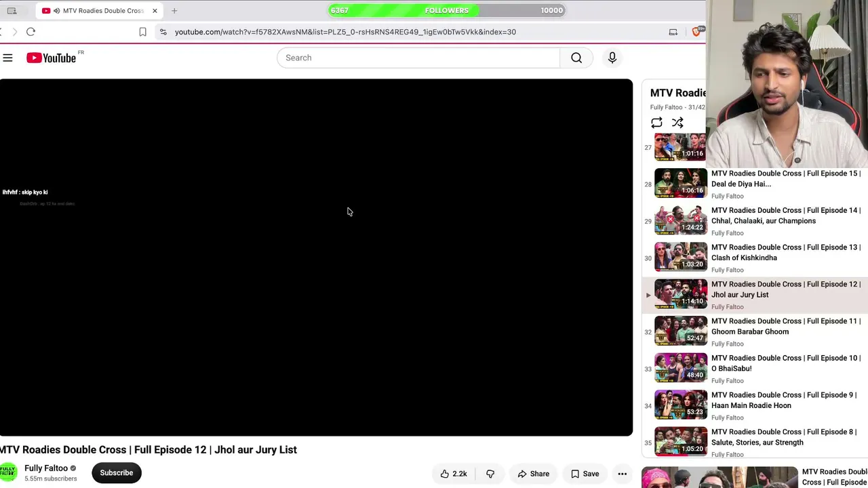Open Episode 13 thumbnail showing 1:03:20
Viewport: 868px width, 488px height.
680,256
